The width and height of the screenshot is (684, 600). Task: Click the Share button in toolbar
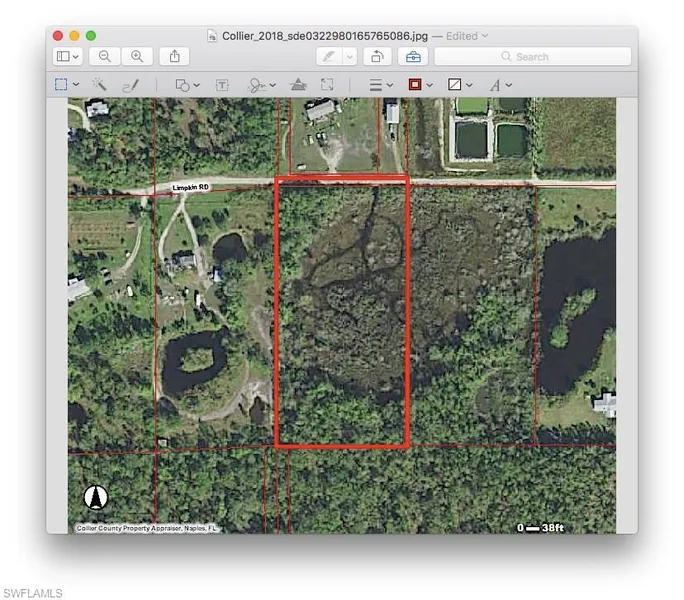(174, 57)
